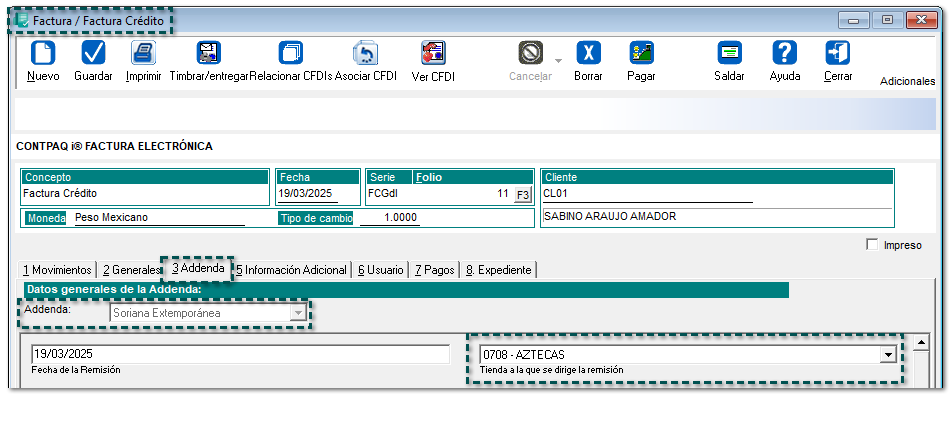This screenshot has width=952, height=423.
Task: Open Ayuda help icon
Action: coord(784,53)
